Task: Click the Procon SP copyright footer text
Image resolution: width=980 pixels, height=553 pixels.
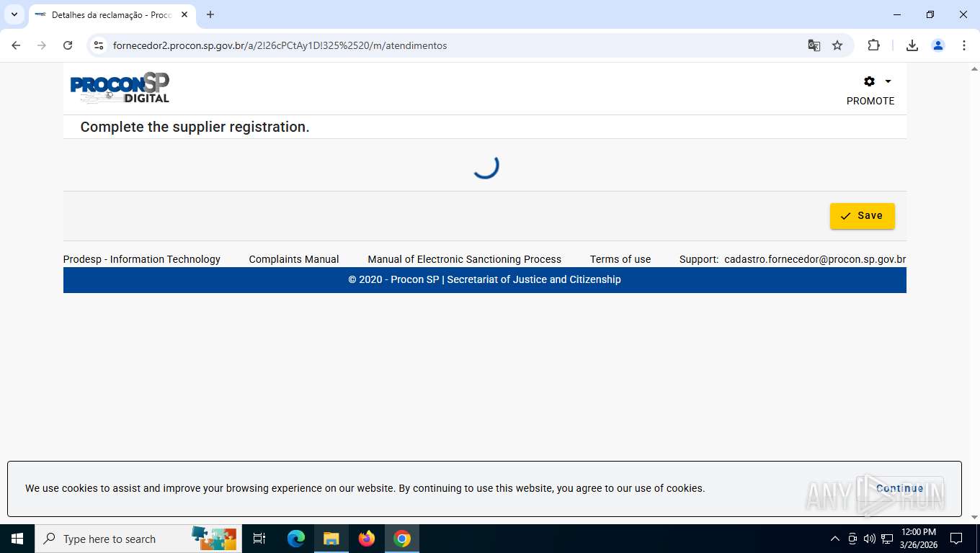Action: [x=484, y=279]
